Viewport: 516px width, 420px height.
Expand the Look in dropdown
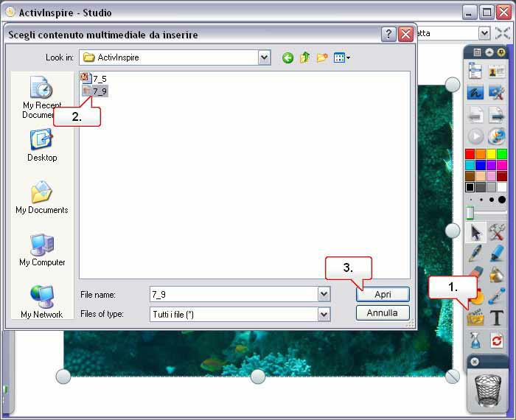coord(264,58)
